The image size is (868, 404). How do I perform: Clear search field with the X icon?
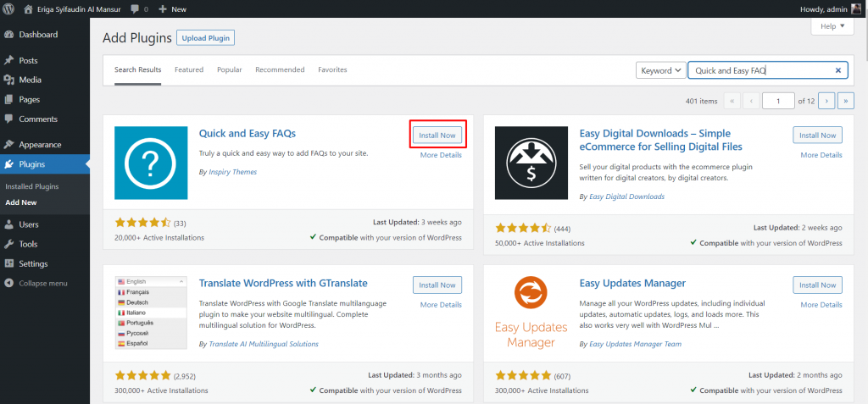coord(838,71)
